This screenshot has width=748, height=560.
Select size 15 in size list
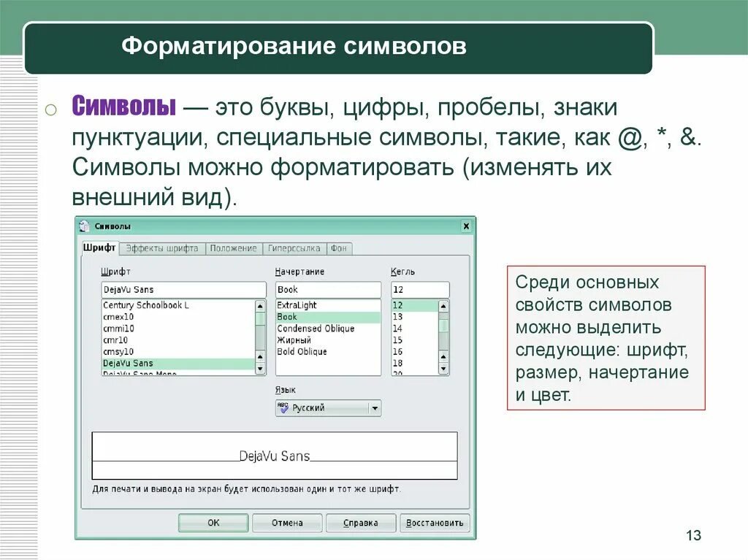click(415, 340)
